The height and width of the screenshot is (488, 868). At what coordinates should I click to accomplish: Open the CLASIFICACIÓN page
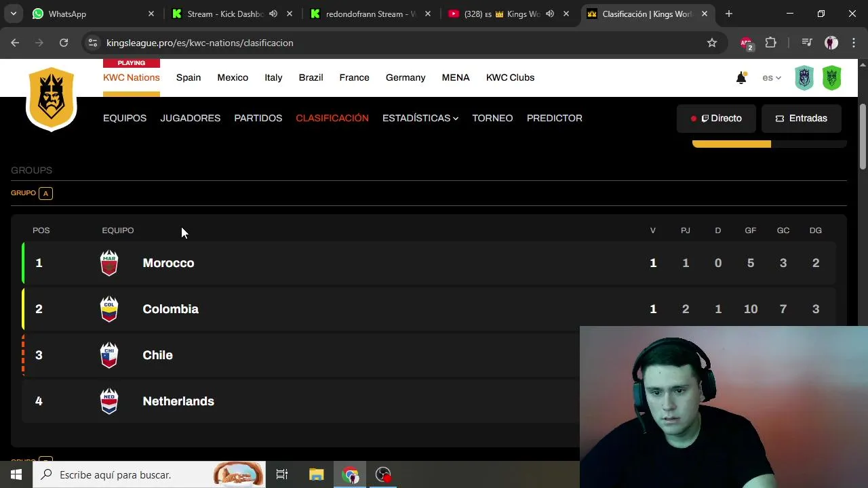pyautogui.click(x=332, y=118)
